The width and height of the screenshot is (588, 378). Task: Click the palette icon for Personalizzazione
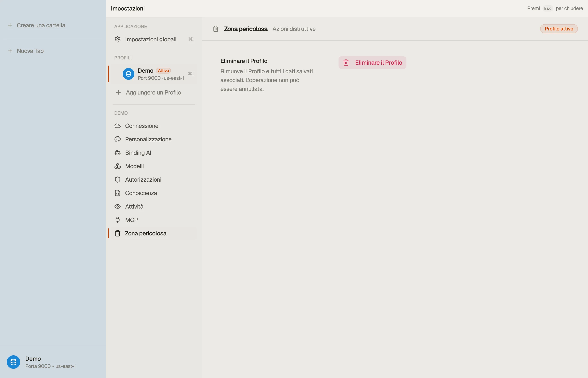tap(118, 139)
